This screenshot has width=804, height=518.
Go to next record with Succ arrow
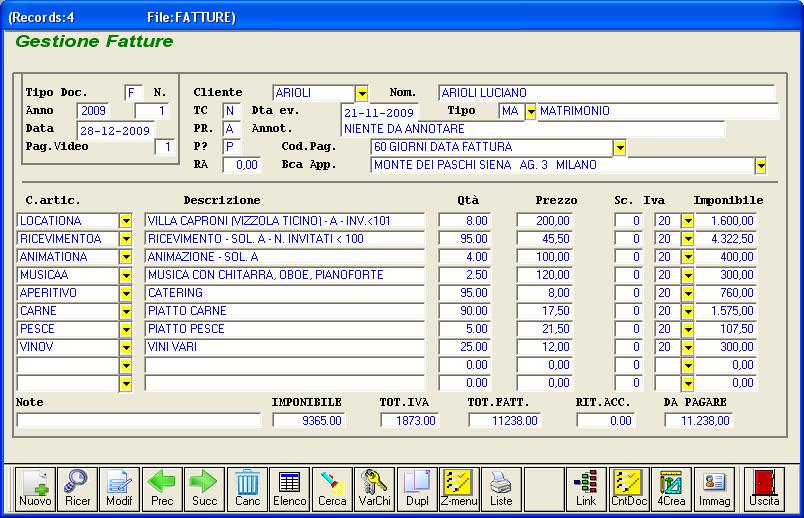(x=205, y=489)
